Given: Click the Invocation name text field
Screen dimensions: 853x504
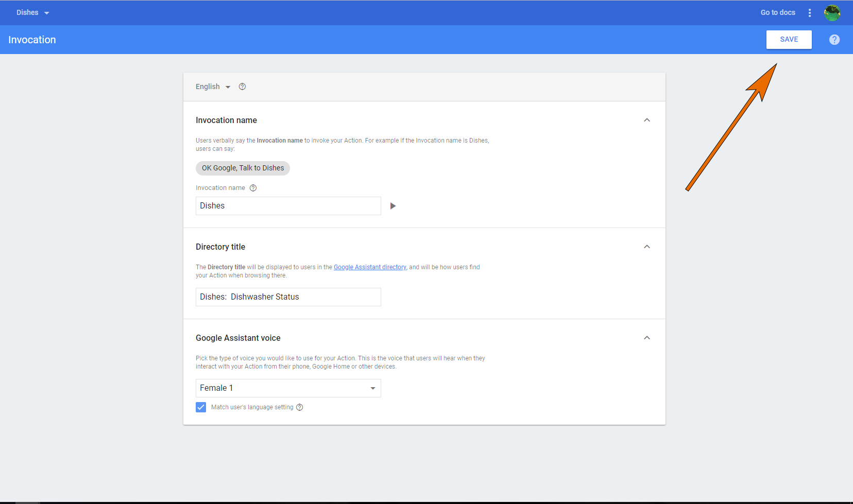Looking at the screenshot, I should pyautogui.click(x=288, y=206).
